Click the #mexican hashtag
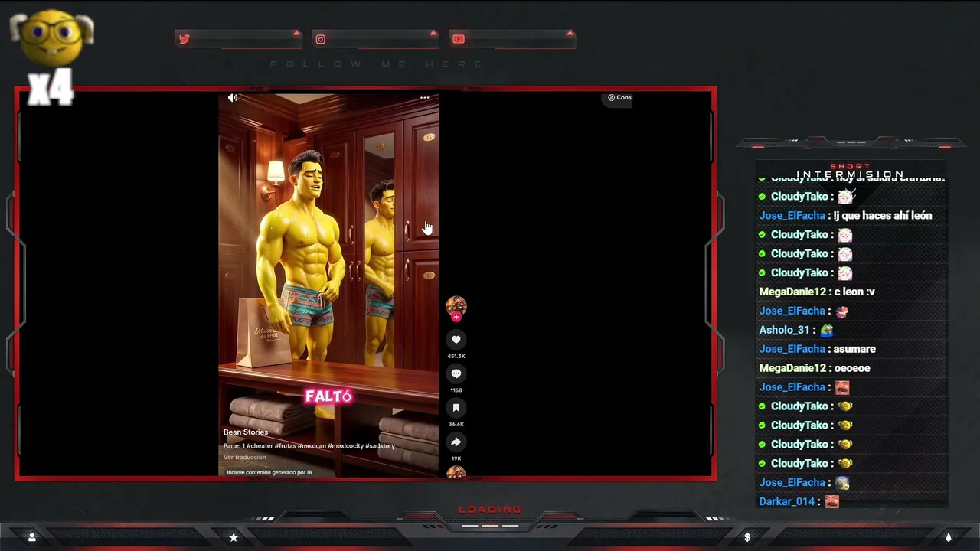Screen dimensions: 980x551 312,446
